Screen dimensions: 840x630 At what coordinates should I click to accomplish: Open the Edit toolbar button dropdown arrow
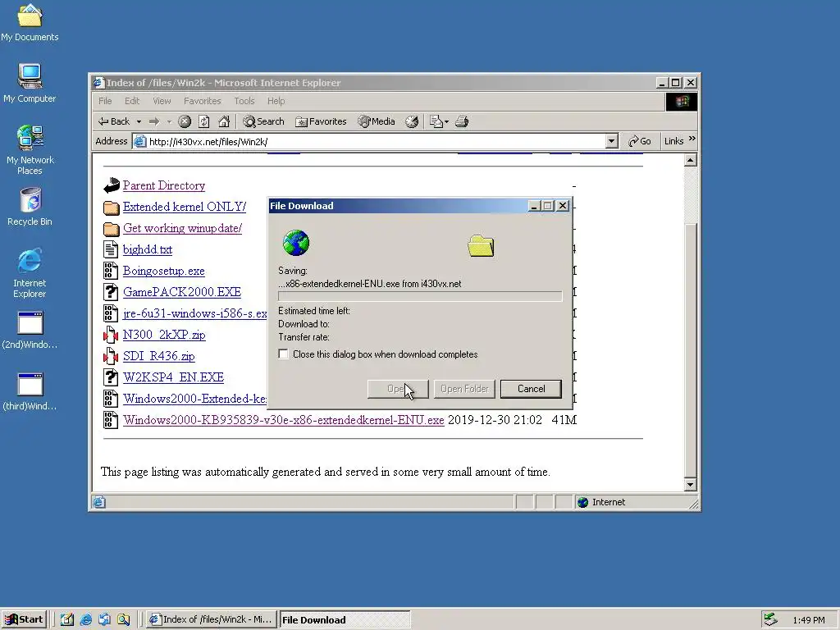pos(446,122)
